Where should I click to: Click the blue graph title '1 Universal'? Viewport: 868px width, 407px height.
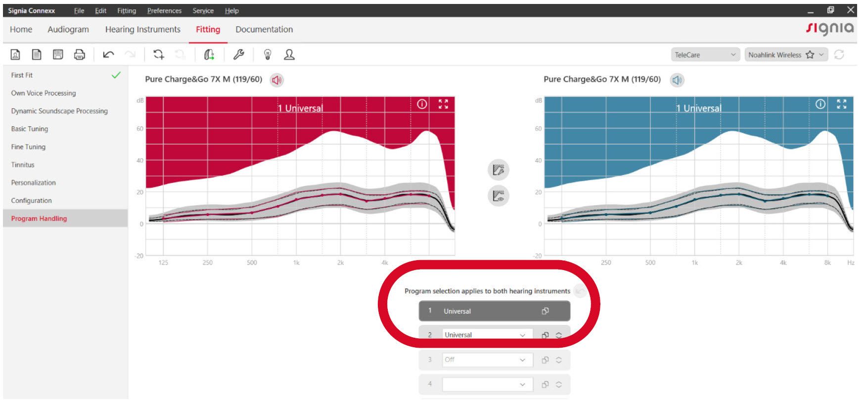click(x=698, y=108)
